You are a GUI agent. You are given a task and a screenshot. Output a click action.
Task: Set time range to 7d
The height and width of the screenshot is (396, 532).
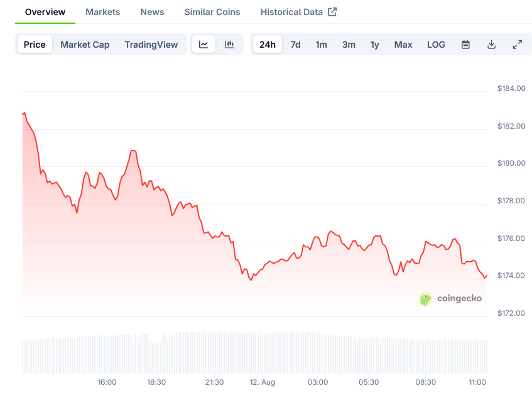pos(295,45)
